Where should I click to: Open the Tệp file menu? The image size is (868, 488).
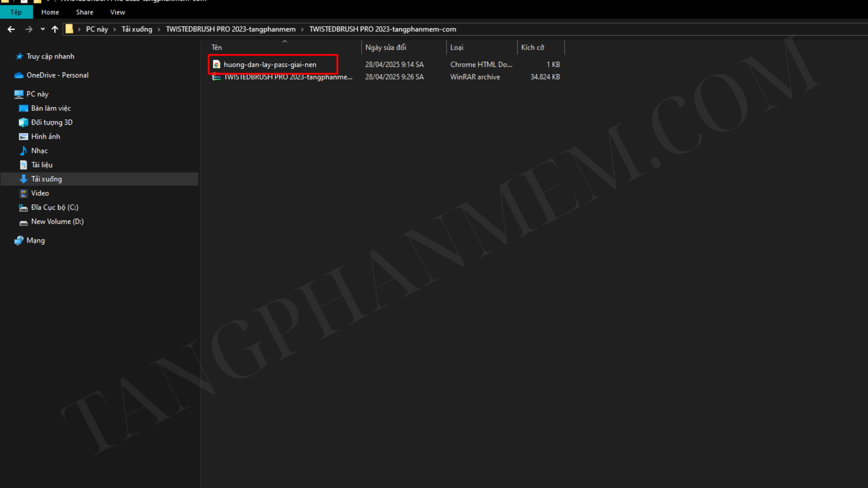point(16,12)
